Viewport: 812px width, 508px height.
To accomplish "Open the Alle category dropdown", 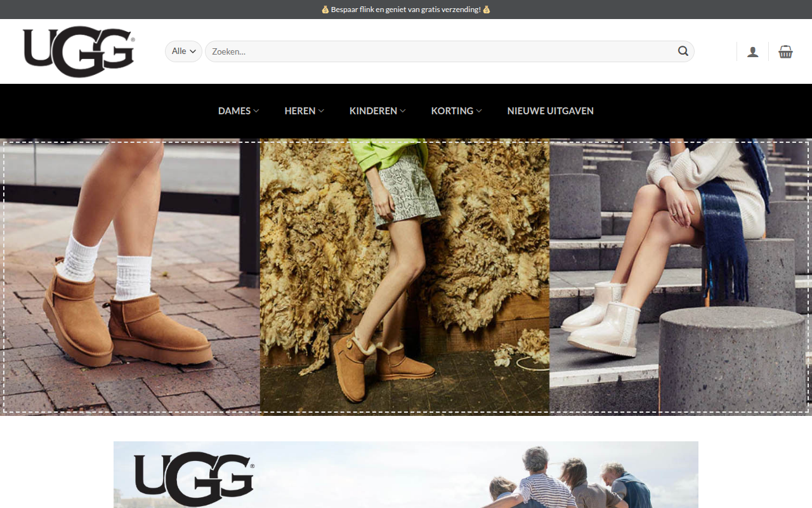I will click(x=183, y=51).
